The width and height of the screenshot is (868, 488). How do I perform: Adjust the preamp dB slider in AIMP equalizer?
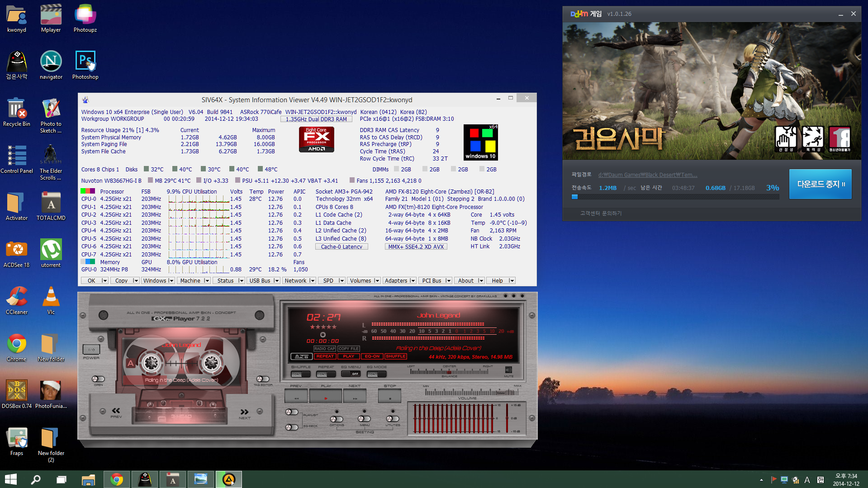(x=507, y=418)
